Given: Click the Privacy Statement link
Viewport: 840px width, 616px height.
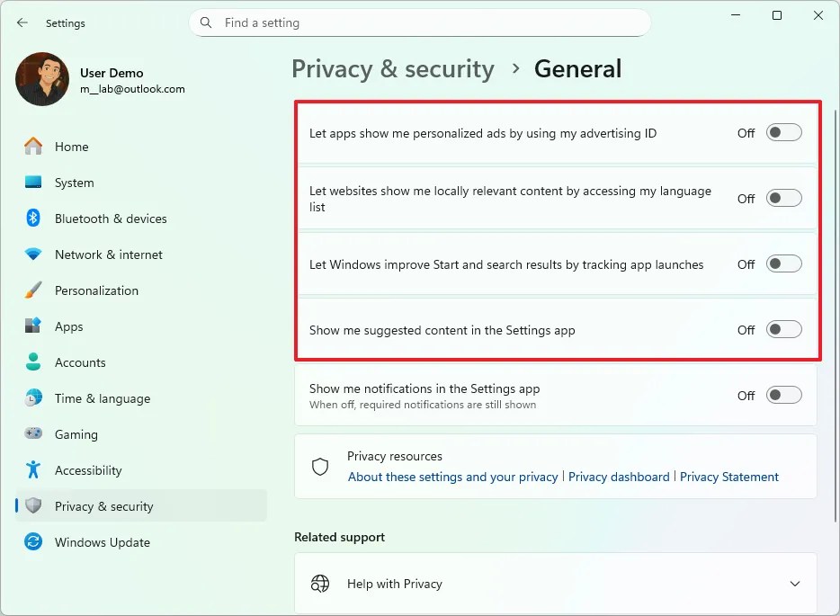Looking at the screenshot, I should 729,477.
